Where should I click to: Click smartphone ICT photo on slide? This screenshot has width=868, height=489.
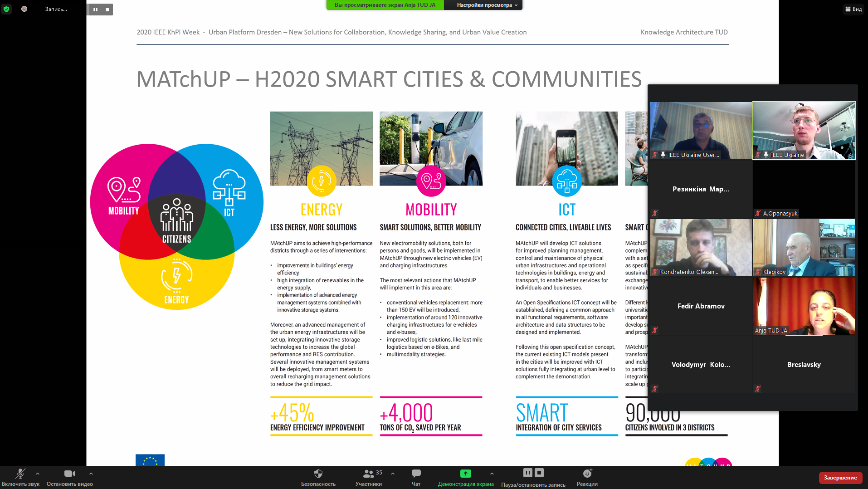(x=567, y=148)
